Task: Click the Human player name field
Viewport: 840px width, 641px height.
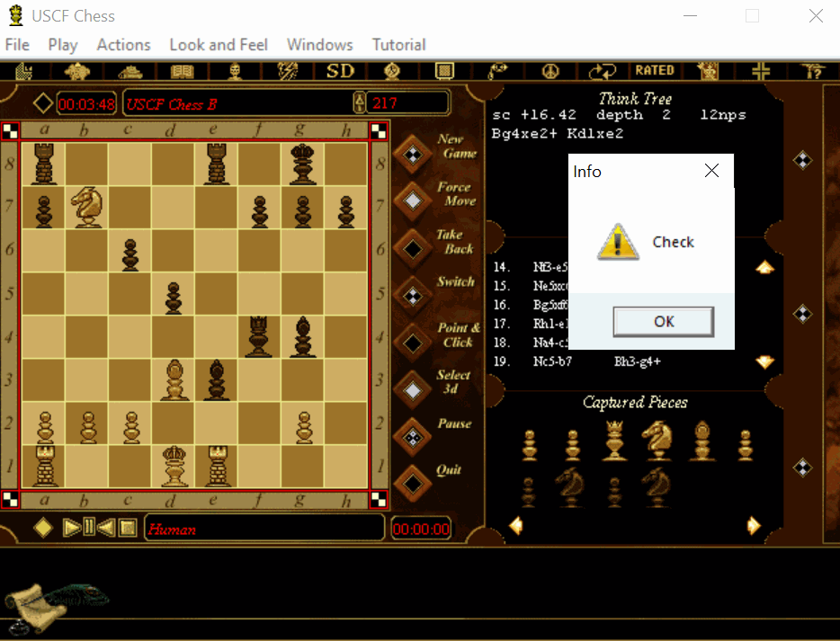Action: (264, 529)
